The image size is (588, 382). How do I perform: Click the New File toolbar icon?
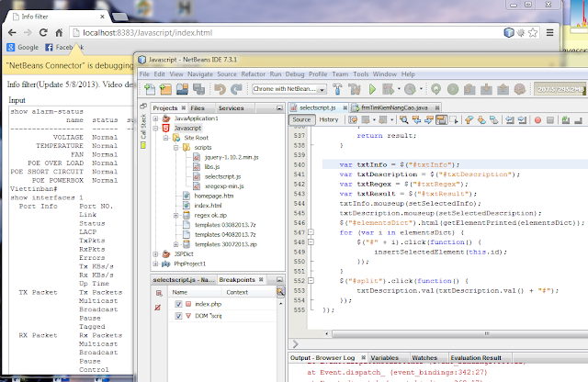(150, 89)
